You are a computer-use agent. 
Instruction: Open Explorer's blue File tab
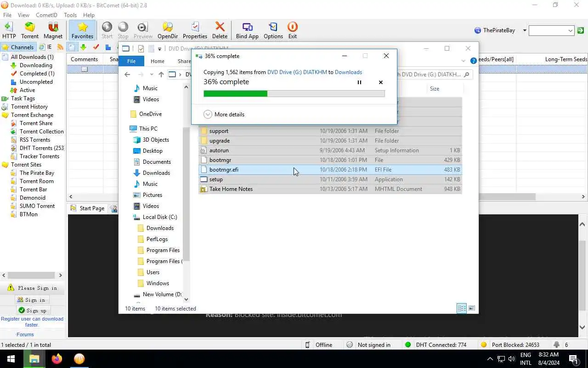click(x=131, y=61)
